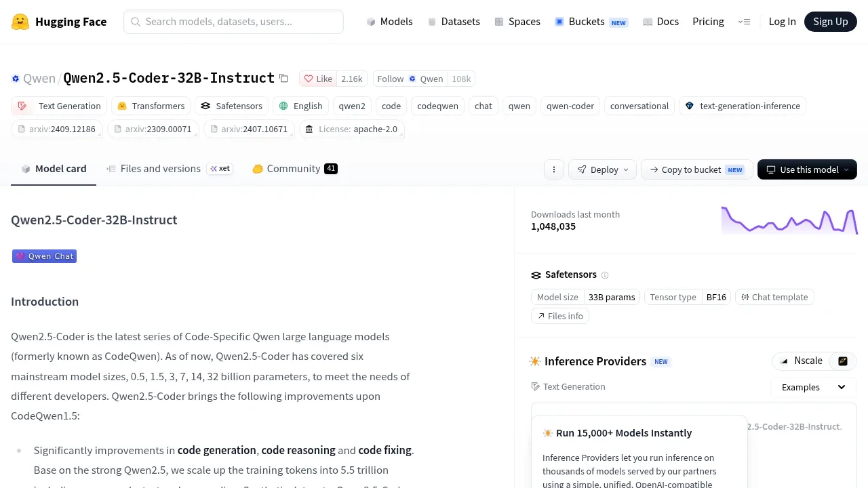Click the Text Generation label under Inference Providers

(568, 386)
